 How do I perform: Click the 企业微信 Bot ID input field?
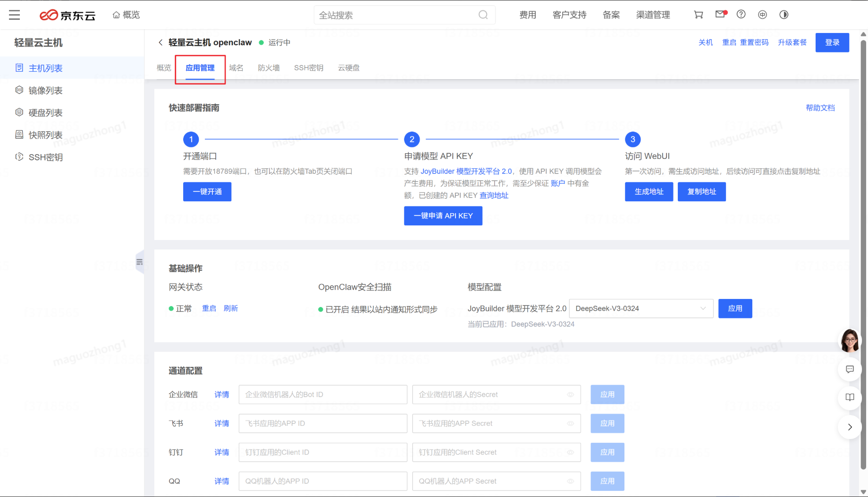pos(323,395)
